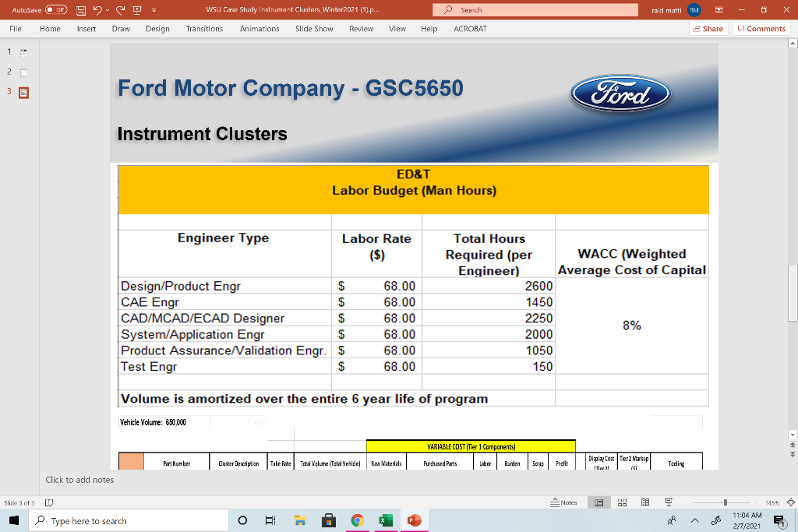Open the Review tab
Screen dimensions: 798x532
361,29
